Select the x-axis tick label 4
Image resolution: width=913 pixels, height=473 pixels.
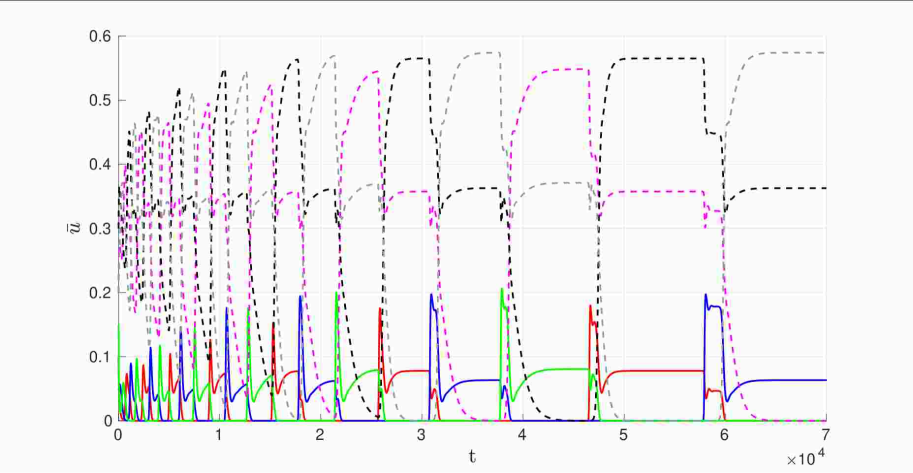coord(522,435)
